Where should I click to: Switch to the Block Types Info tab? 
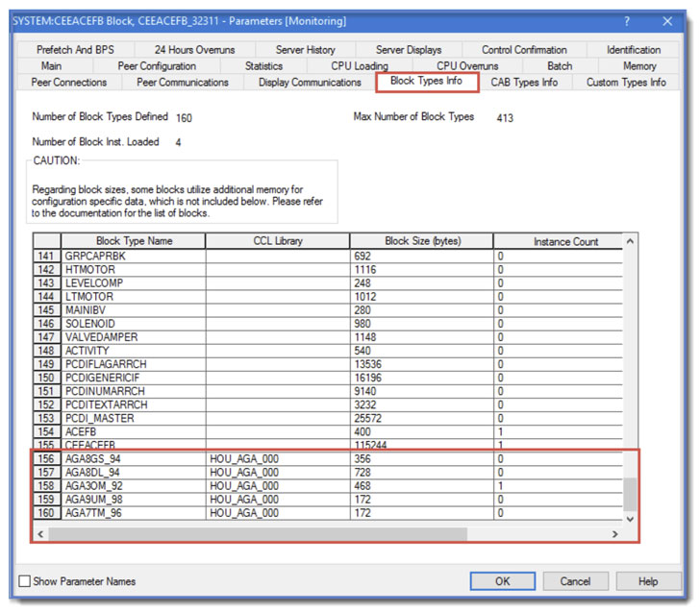426,82
